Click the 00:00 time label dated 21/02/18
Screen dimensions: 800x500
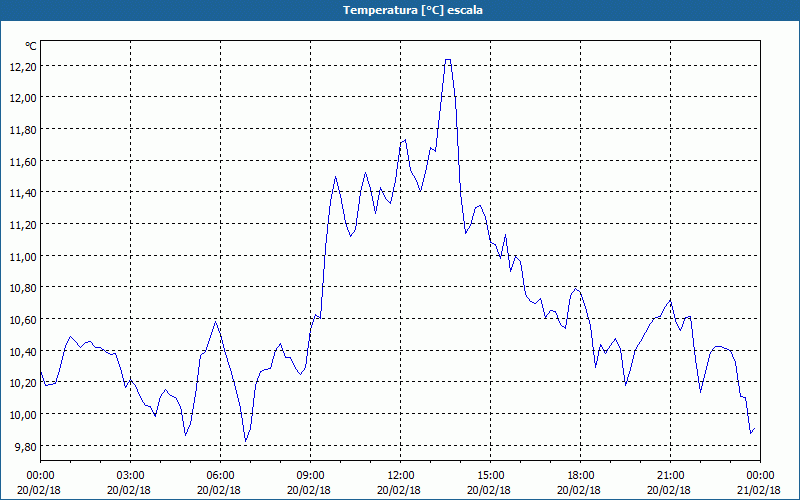760,476
